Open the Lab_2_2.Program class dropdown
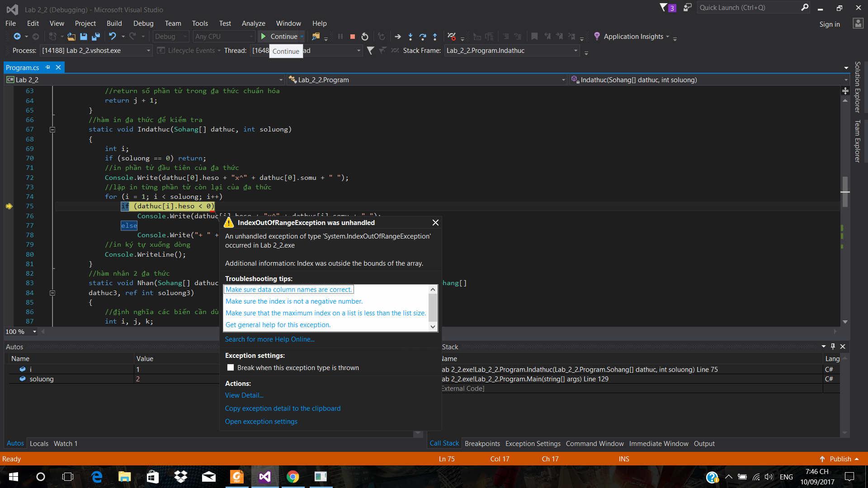The width and height of the screenshot is (868, 488). [563, 80]
